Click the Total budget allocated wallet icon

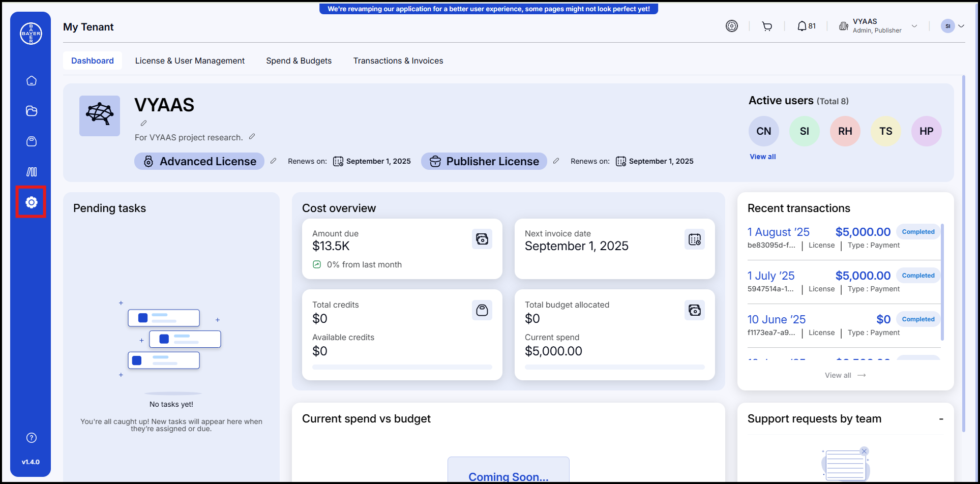pos(695,310)
